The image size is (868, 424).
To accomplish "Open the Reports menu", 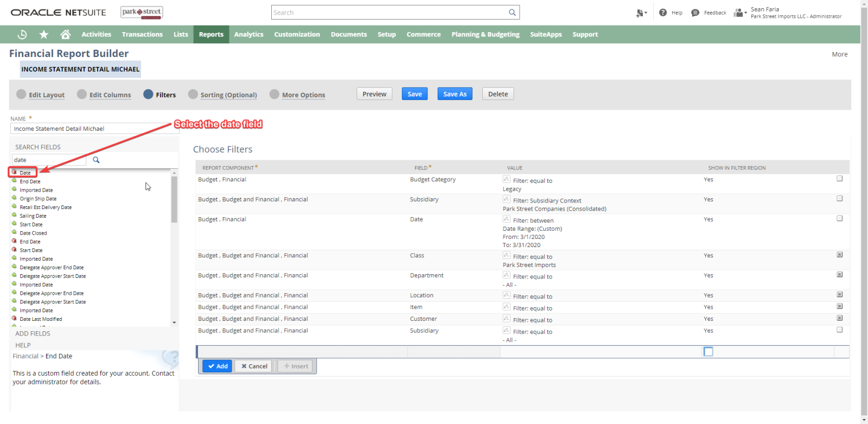I will (211, 34).
